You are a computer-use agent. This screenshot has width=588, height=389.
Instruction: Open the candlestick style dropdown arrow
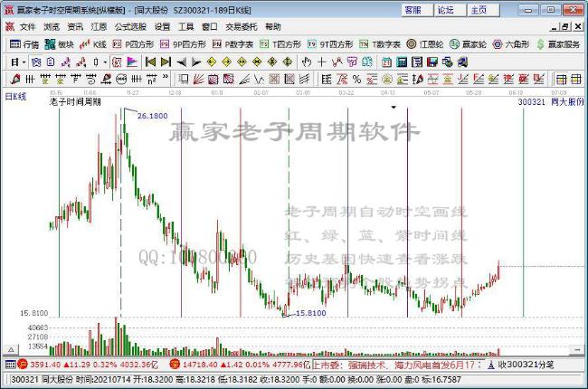pos(105,62)
